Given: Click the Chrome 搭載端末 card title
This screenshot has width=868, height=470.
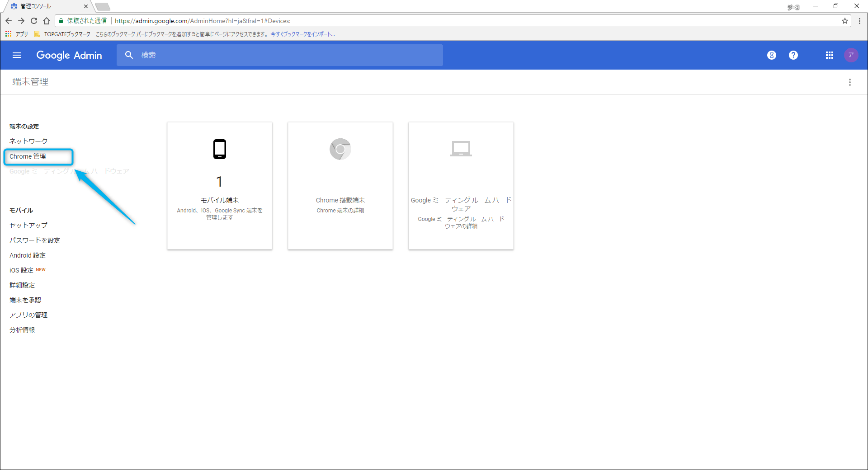Looking at the screenshot, I should (340, 200).
